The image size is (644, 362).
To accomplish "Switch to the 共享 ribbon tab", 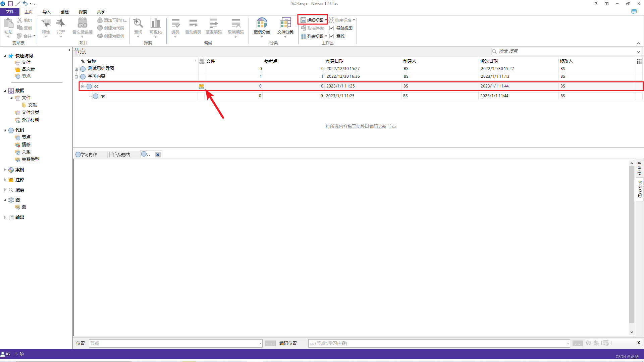I will (101, 12).
